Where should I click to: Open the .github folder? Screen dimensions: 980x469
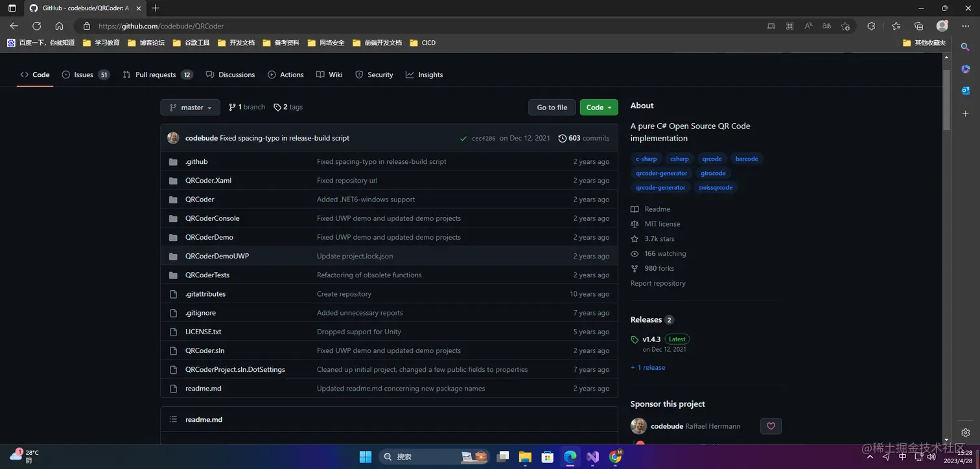(196, 161)
